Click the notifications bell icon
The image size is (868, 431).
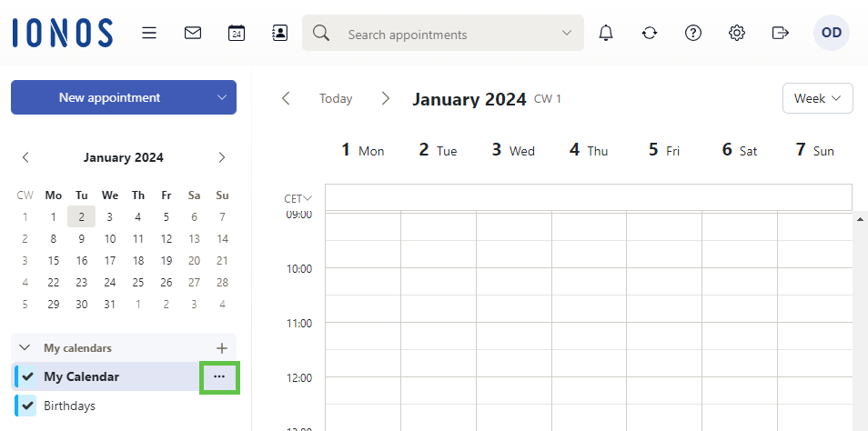click(x=606, y=33)
